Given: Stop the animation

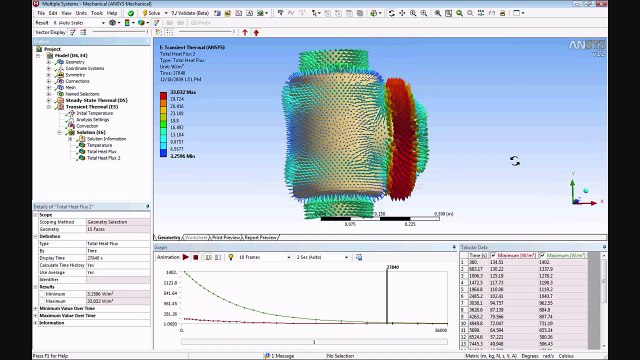Looking at the screenshot, I should [196, 257].
